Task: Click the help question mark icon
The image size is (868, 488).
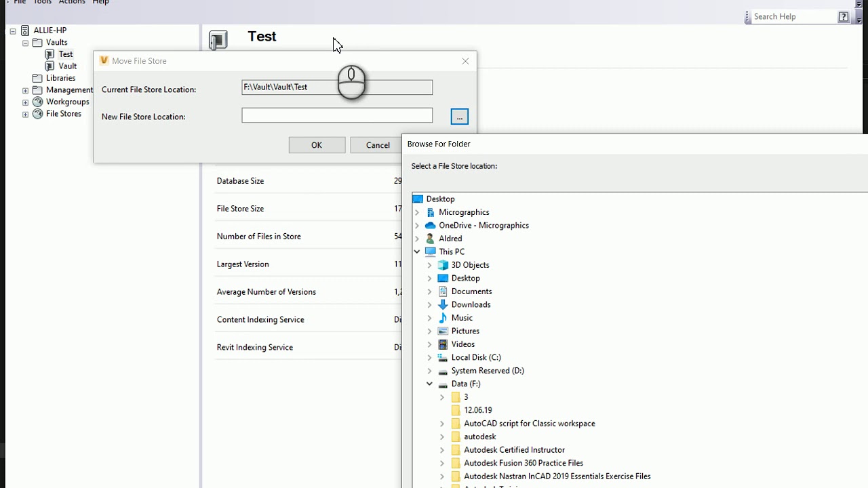Action: point(844,17)
